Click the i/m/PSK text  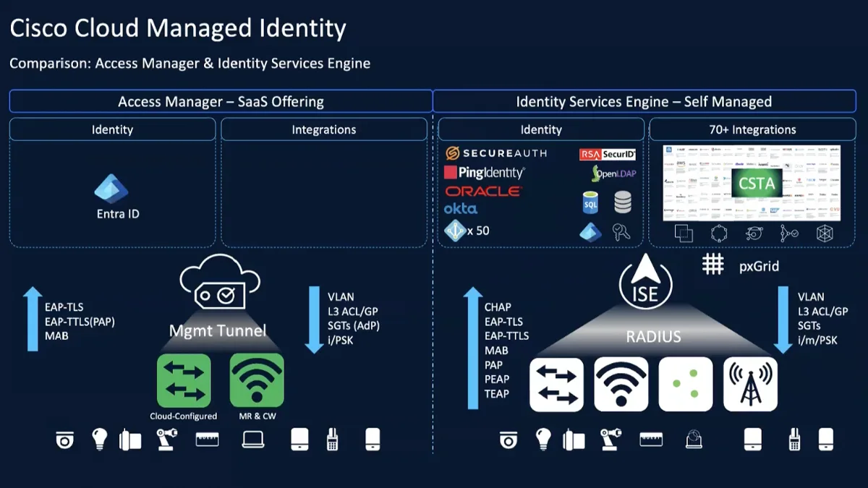coord(817,340)
